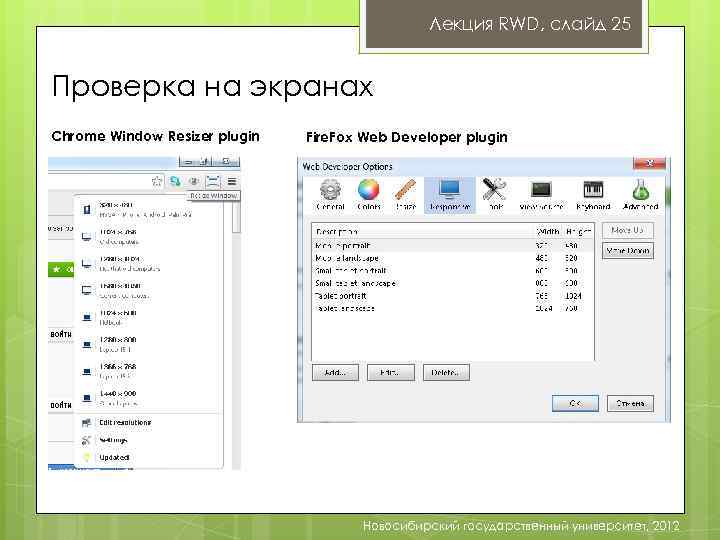This screenshot has width=720, height=540.
Task: Click the Height column header
Action: click(x=578, y=231)
